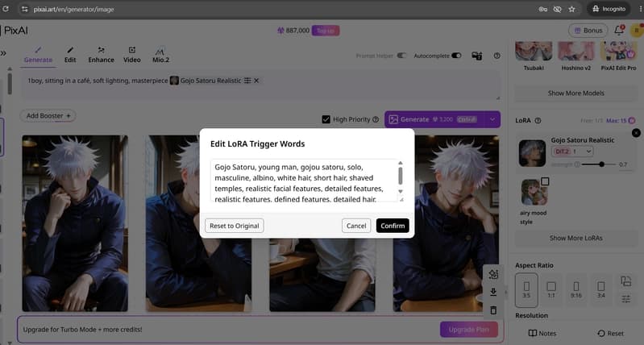Open the user profile avatar

coord(637,30)
